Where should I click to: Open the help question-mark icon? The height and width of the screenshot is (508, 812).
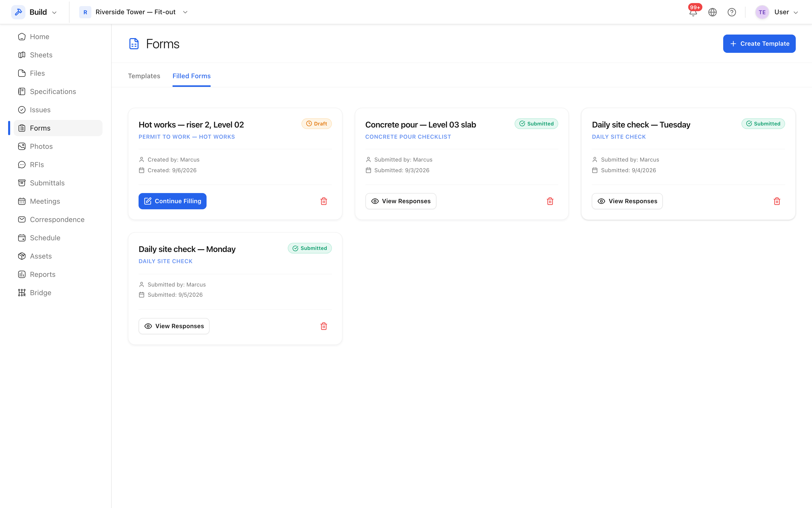click(732, 12)
